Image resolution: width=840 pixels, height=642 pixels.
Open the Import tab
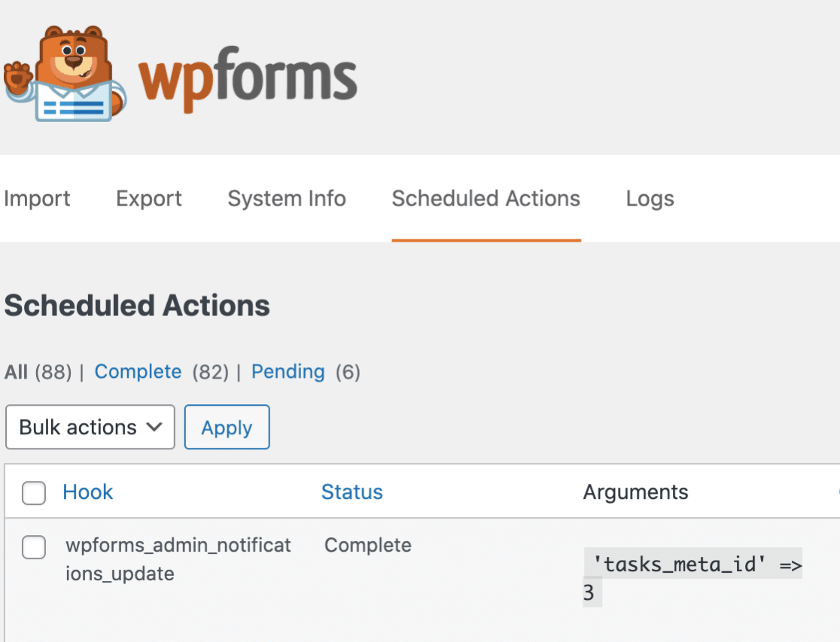pyautogui.click(x=37, y=199)
